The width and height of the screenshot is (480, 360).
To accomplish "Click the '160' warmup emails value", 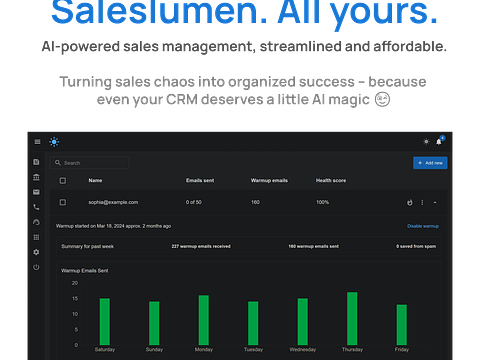I will [255, 202].
